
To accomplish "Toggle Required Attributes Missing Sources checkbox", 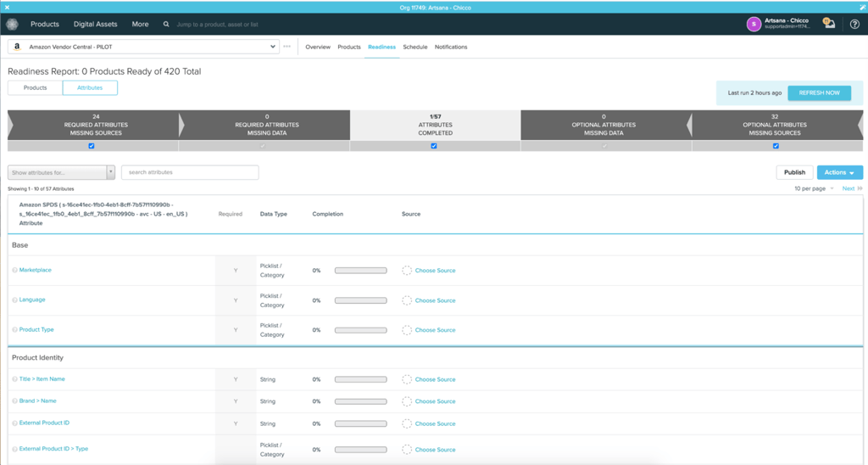I will pos(92,146).
